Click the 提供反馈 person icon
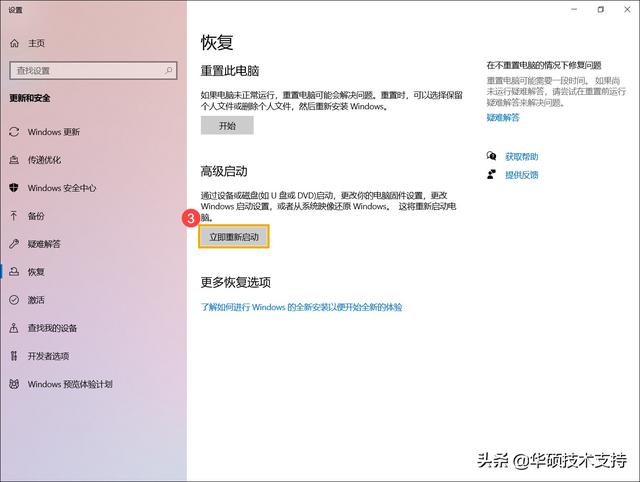640x482 pixels. pyautogui.click(x=491, y=175)
